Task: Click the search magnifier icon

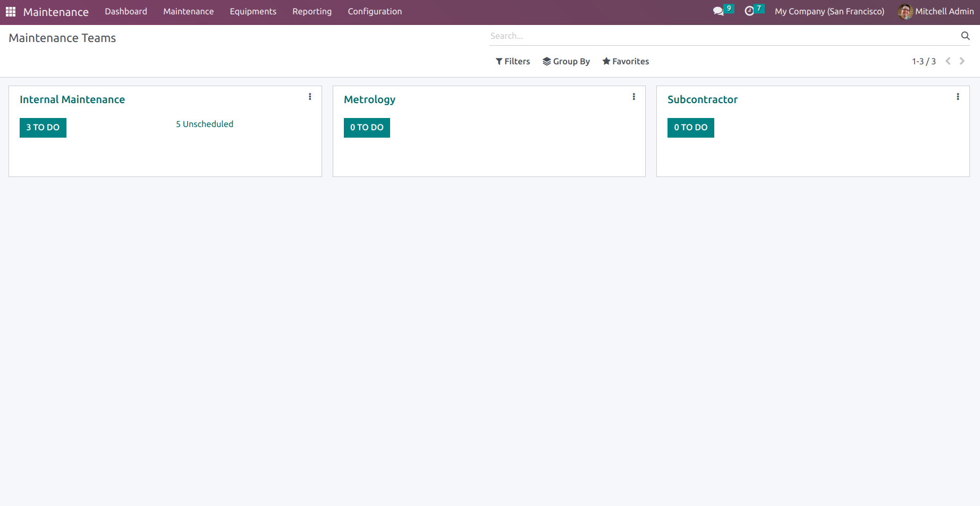Action: pos(966,36)
